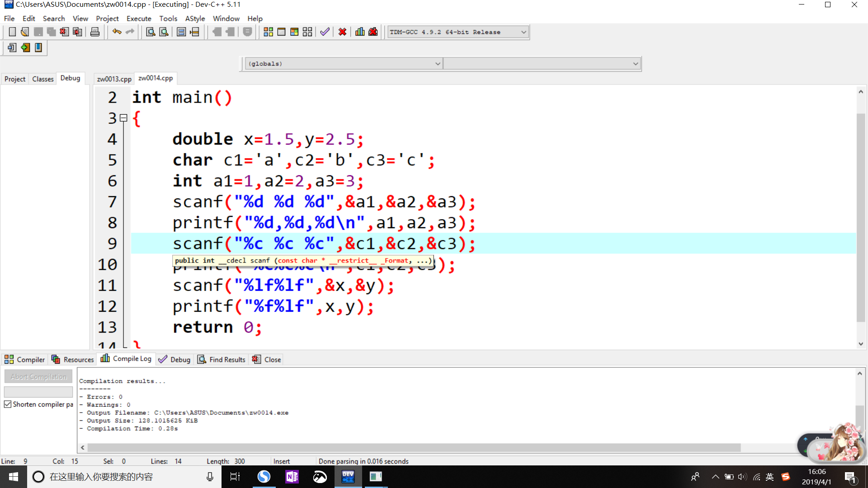Image resolution: width=868 pixels, height=488 pixels.
Task: Click the Close tab in bottom panel
Action: point(267,360)
